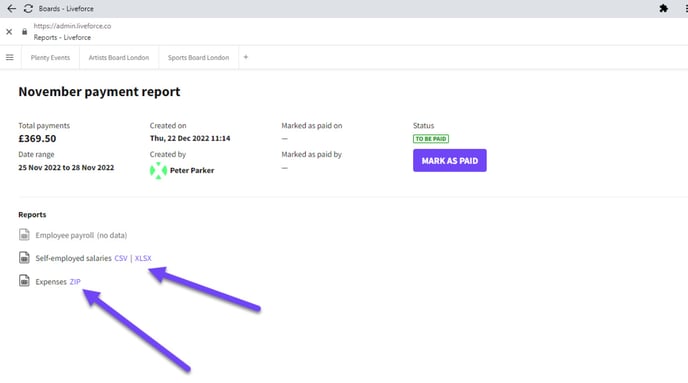
Task: Click the November payment report heading
Action: pyautogui.click(x=99, y=92)
